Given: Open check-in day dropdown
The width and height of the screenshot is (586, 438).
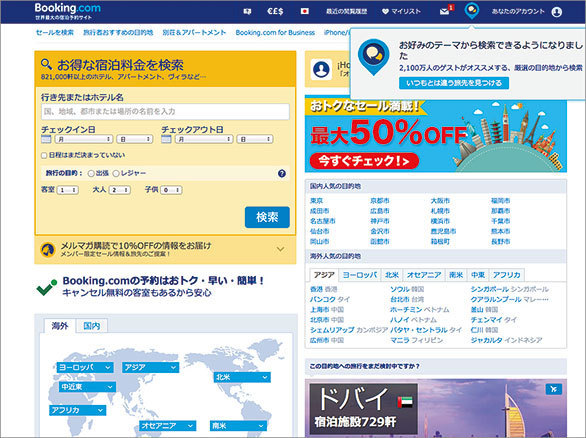Looking at the screenshot, I should click(x=135, y=139).
